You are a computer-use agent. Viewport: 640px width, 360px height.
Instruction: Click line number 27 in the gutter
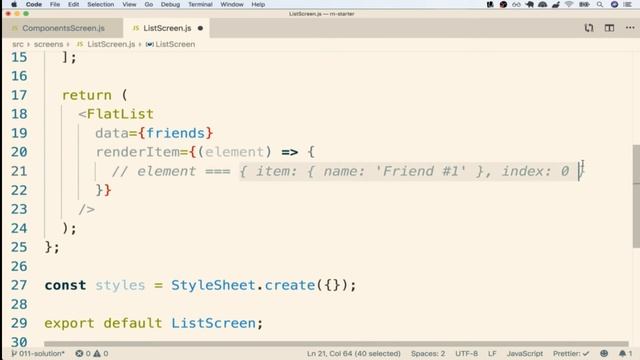point(19,285)
